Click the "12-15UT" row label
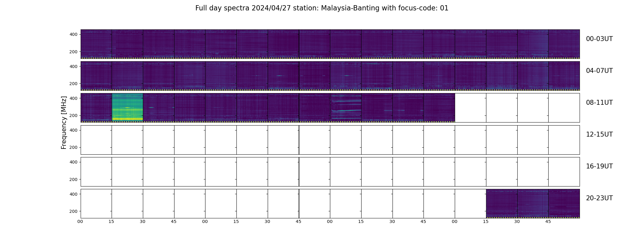The image size is (644, 245). point(599,134)
